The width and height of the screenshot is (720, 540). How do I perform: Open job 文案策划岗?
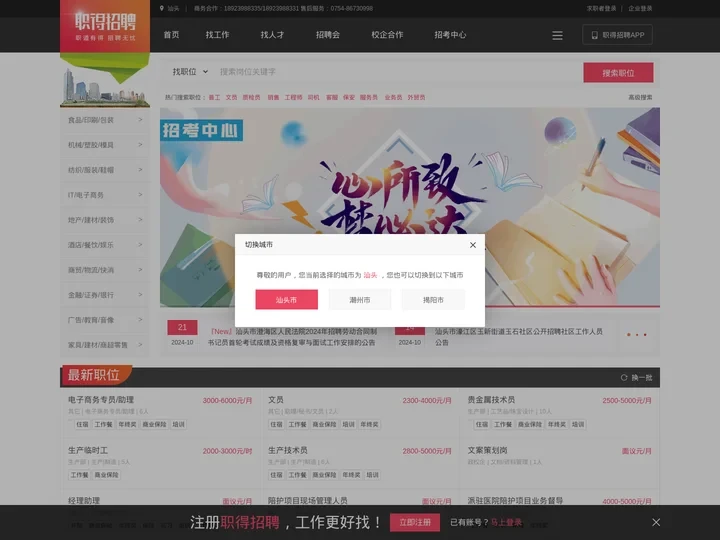pyautogui.click(x=487, y=450)
